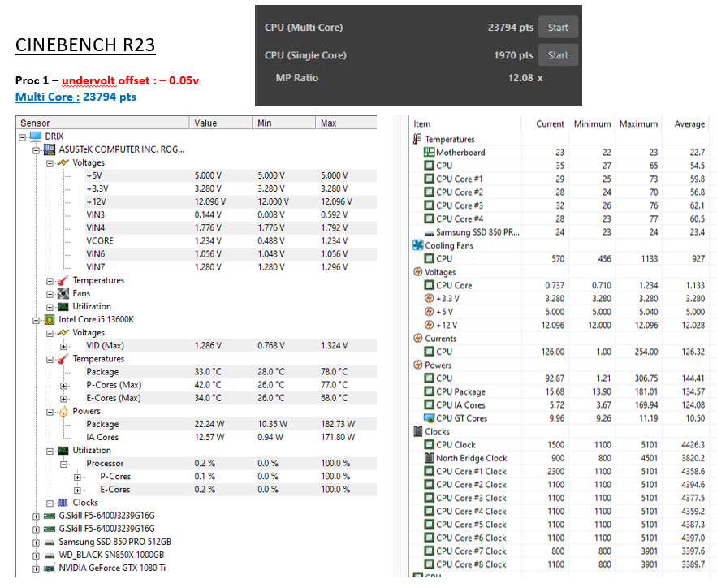Click the Clocks section icon in right panel
The height and width of the screenshot is (588, 717).
[x=417, y=431]
